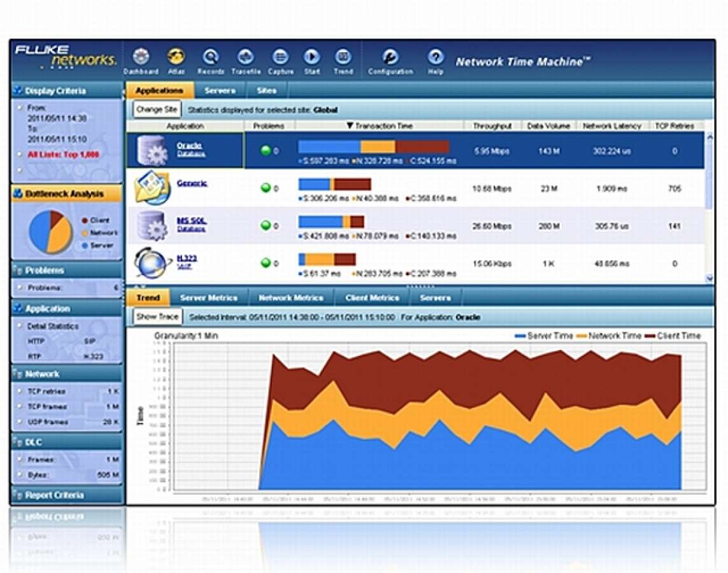Switch to the Sites tab
Screen dimensions: 728x573
(x=266, y=90)
